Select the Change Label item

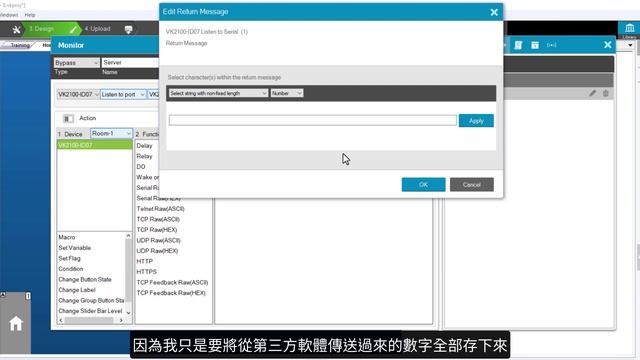click(77, 290)
